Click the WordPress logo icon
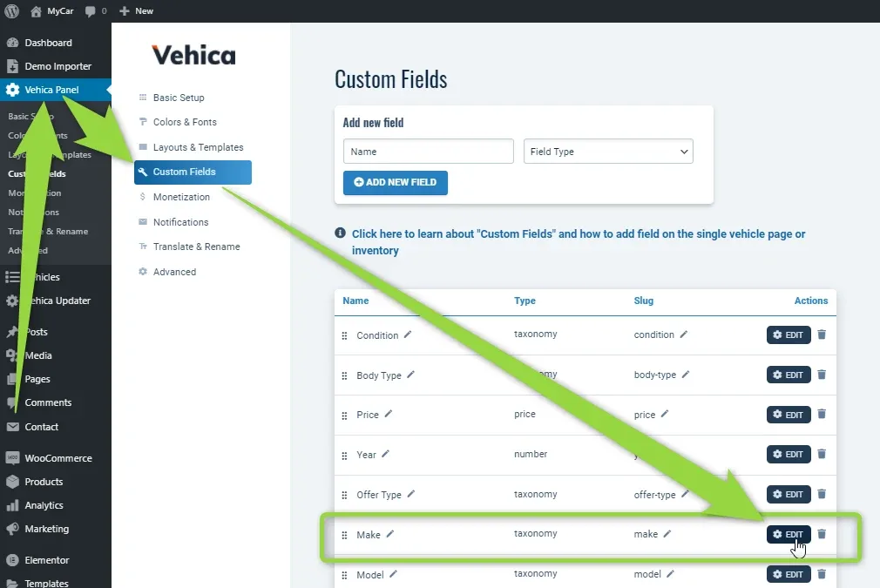 tap(11, 10)
